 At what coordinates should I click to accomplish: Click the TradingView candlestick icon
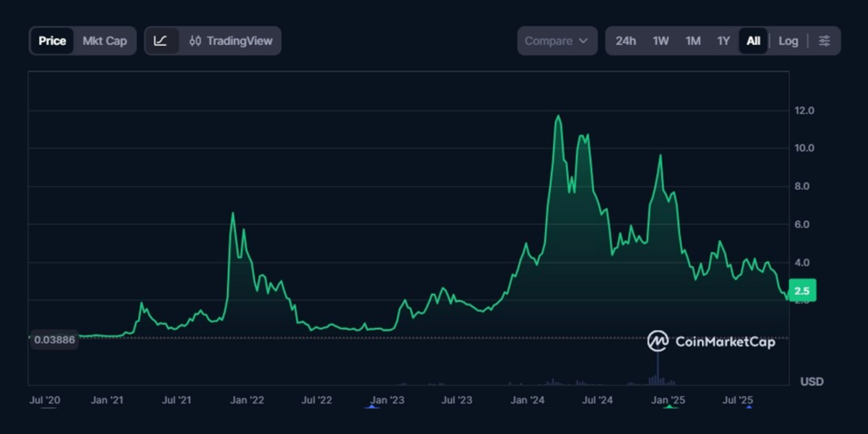click(195, 41)
